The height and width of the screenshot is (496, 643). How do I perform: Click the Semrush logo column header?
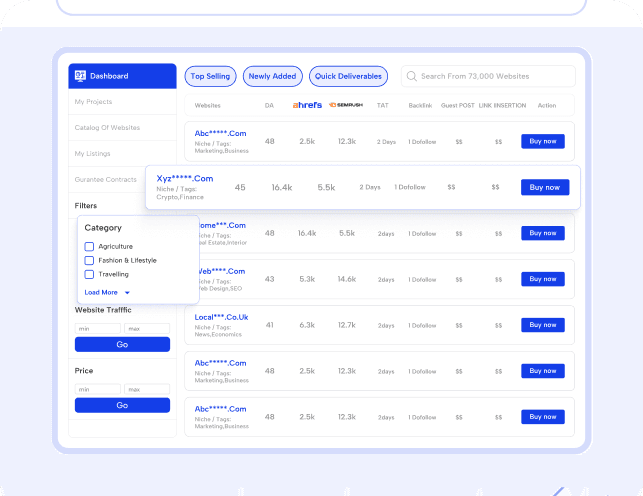tap(346, 105)
